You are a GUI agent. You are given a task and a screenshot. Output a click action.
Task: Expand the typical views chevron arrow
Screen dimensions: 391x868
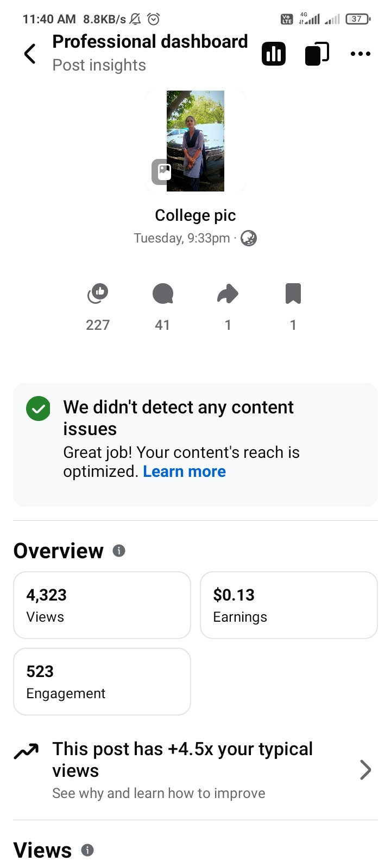pyautogui.click(x=365, y=770)
